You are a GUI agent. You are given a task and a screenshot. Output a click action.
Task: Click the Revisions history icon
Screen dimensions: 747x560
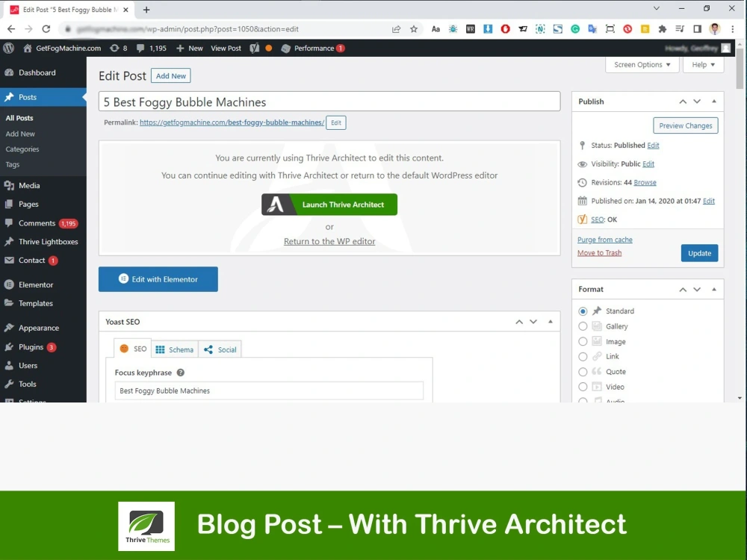pos(582,182)
